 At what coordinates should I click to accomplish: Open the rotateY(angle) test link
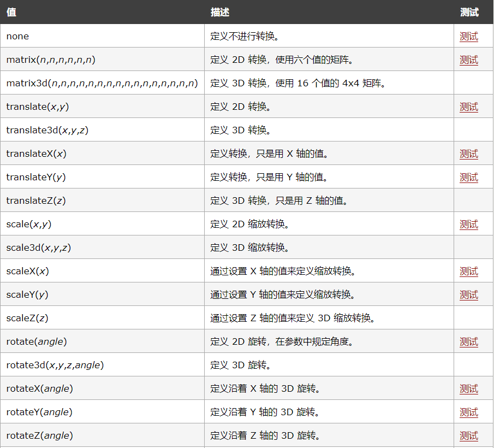[x=468, y=411]
